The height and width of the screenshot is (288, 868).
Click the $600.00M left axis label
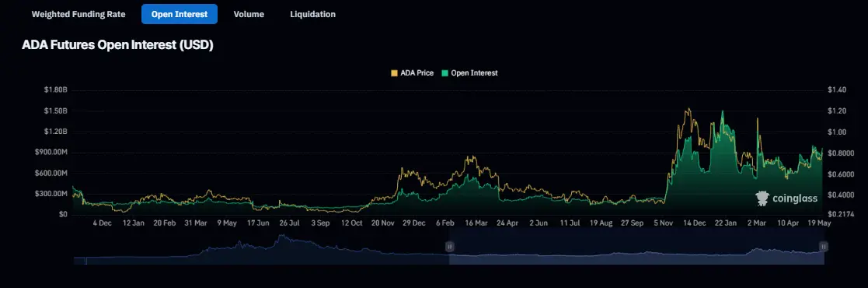pos(51,173)
